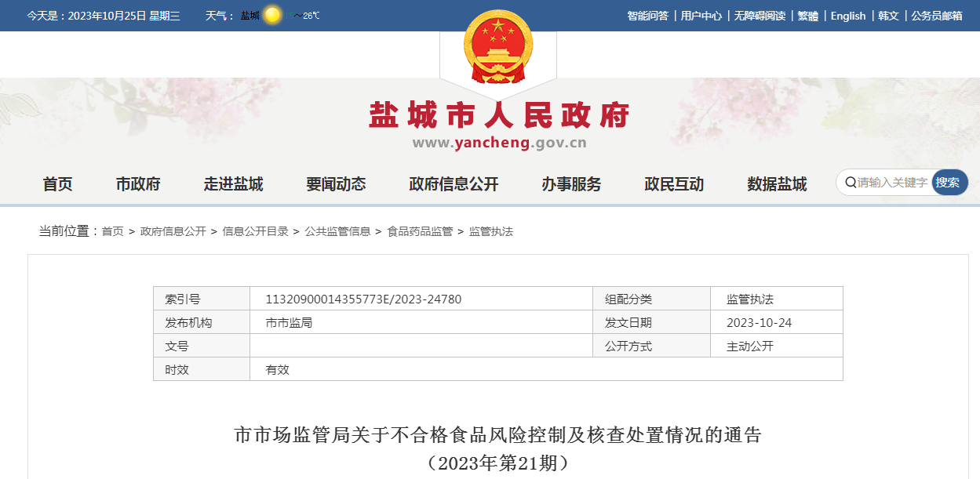This screenshot has height=479, width=980.
Task: Click 公共监管信息 in the breadcrumb
Action: pos(337,231)
